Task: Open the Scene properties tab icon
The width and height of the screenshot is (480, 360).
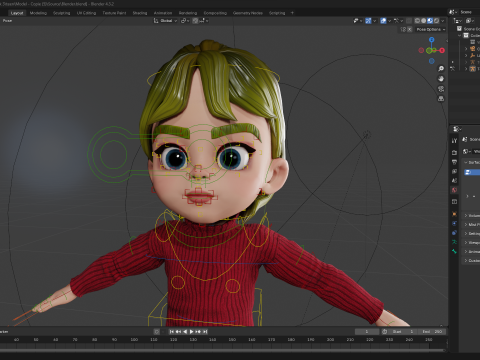Action: [454, 180]
